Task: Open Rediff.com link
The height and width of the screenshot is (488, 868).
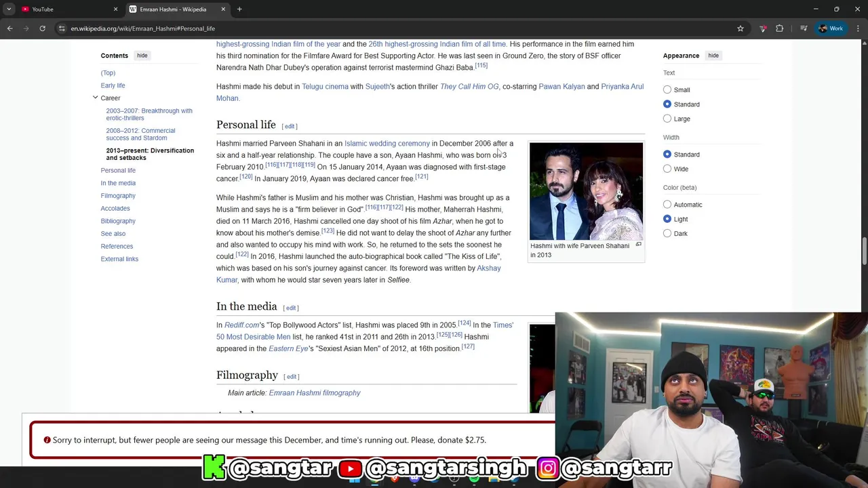Action: [241, 325]
